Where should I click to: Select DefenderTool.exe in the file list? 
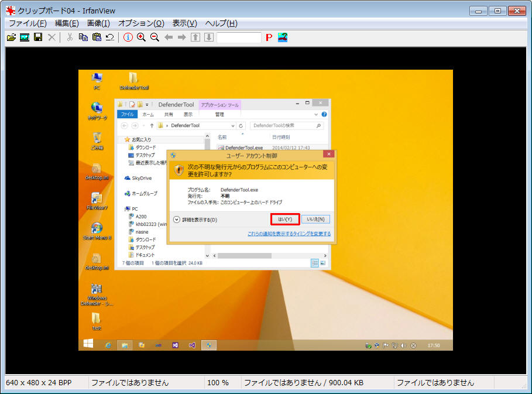tap(244, 148)
